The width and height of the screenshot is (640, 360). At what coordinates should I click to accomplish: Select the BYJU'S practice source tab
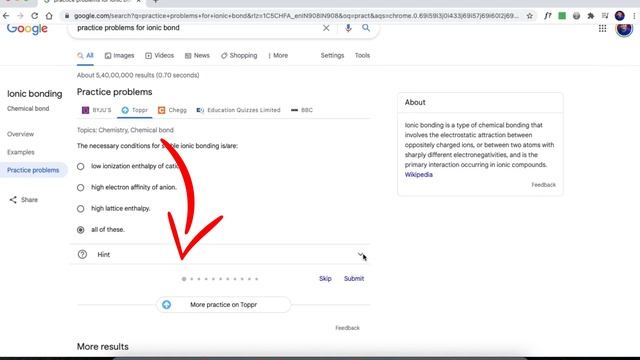[97, 110]
